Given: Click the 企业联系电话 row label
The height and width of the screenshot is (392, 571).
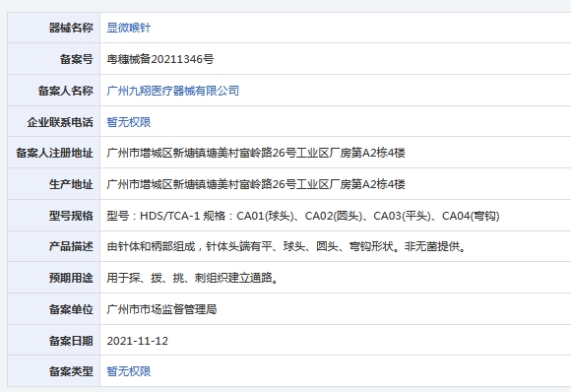Looking at the screenshot, I should point(60,122).
